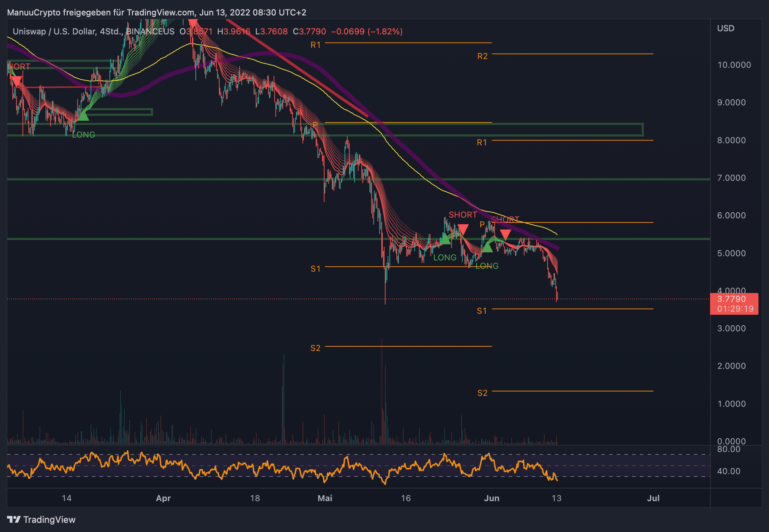Click the green LONG triangle from mid-March
769x532 pixels.
click(x=83, y=115)
